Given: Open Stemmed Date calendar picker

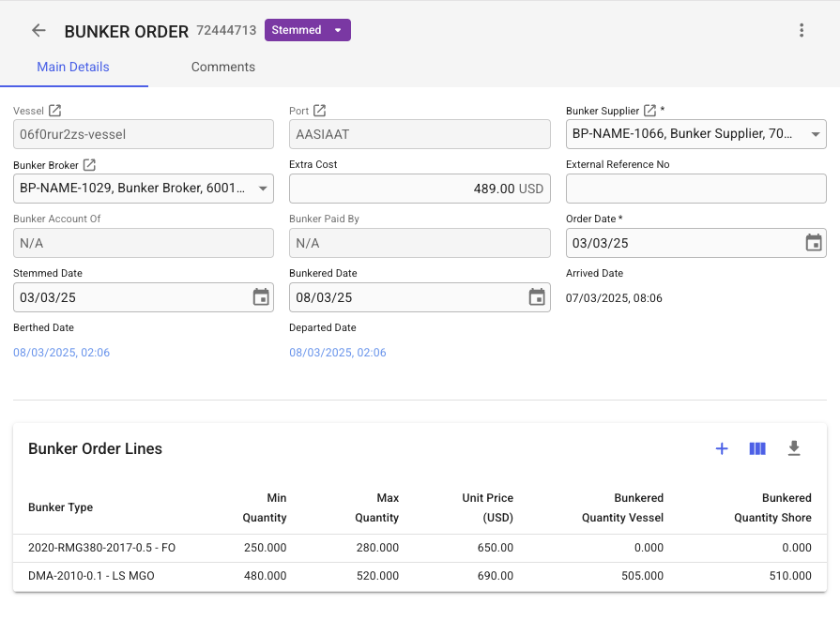Looking at the screenshot, I should (261, 297).
